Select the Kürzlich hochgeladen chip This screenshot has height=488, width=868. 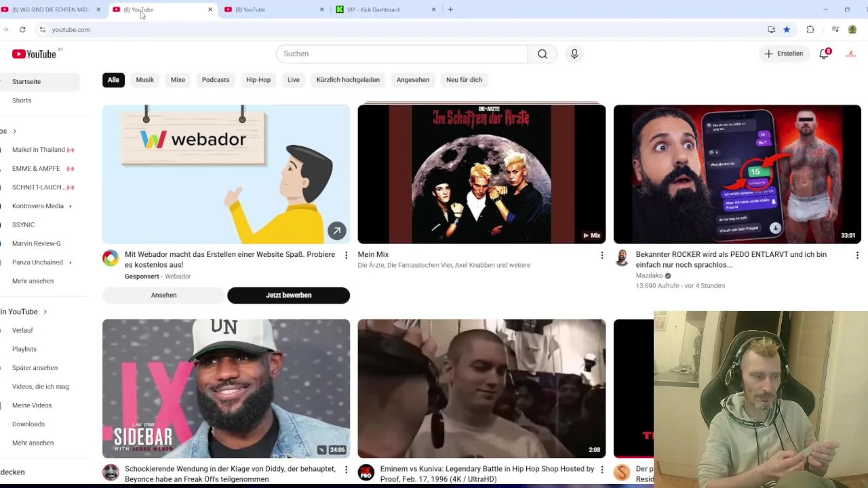coord(348,80)
